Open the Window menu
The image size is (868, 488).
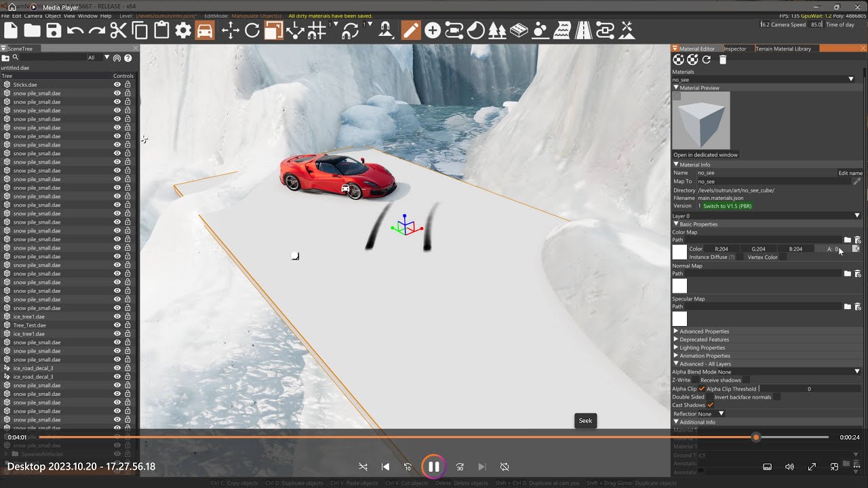point(87,16)
